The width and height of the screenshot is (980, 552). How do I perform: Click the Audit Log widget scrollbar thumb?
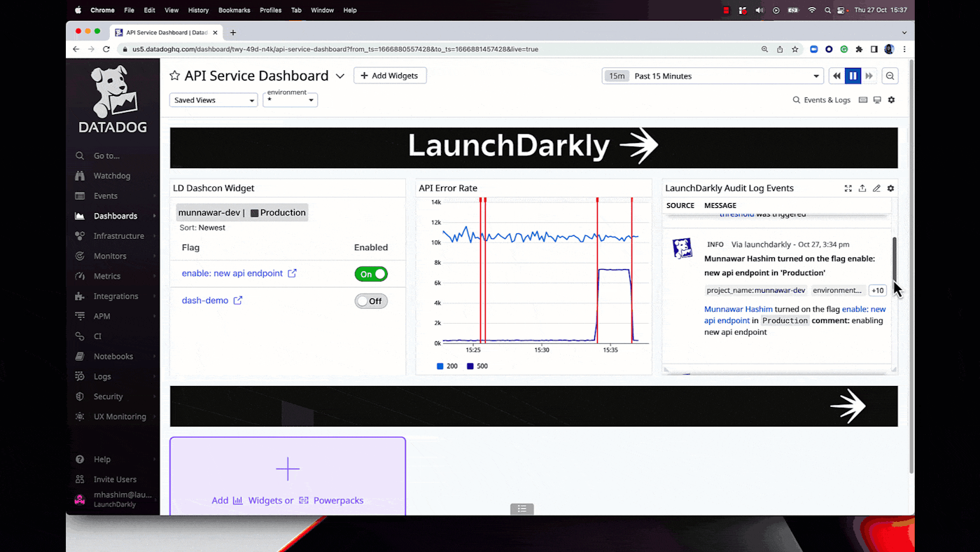click(895, 261)
